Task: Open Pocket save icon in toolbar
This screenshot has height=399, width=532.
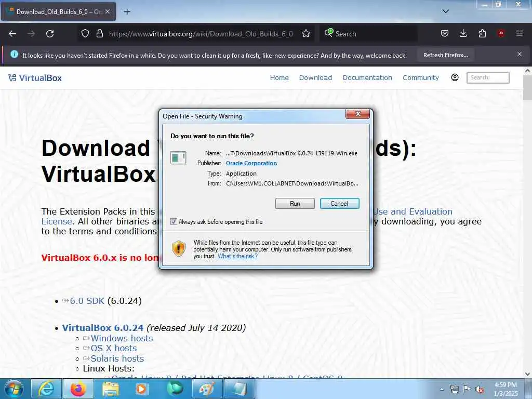Action: coord(445,33)
